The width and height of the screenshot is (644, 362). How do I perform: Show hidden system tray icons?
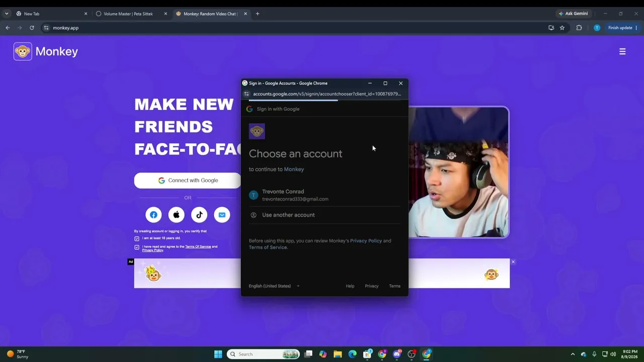point(573,354)
